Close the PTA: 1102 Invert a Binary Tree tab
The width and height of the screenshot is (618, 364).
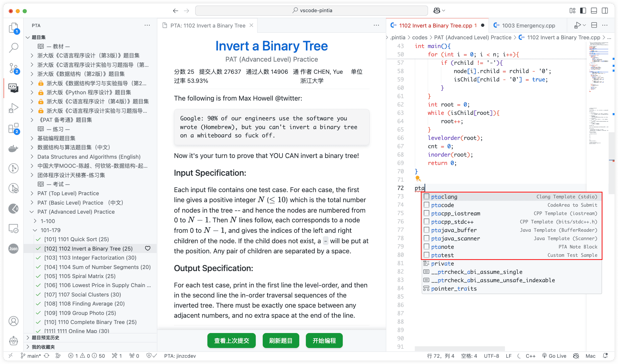coord(251,25)
